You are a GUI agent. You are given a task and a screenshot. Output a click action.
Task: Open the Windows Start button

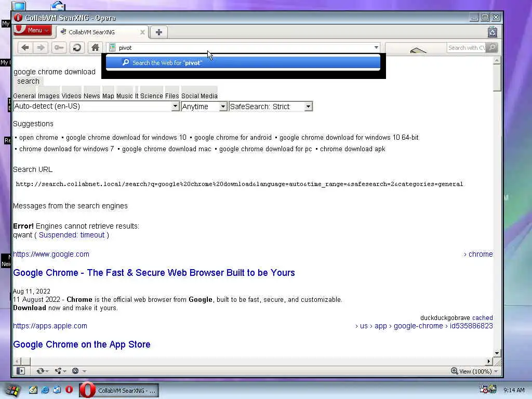(12, 390)
